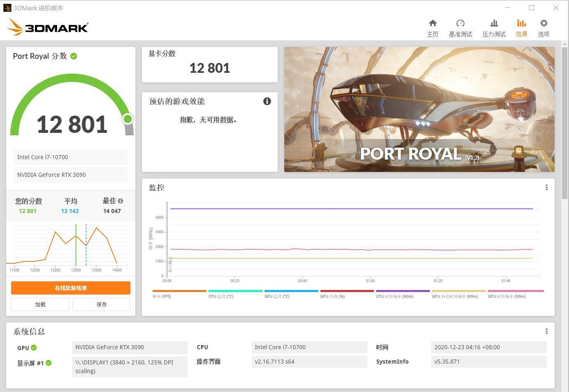Click the 系统信息 heading
Viewport: 569px width, 392px height.
tap(29, 332)
